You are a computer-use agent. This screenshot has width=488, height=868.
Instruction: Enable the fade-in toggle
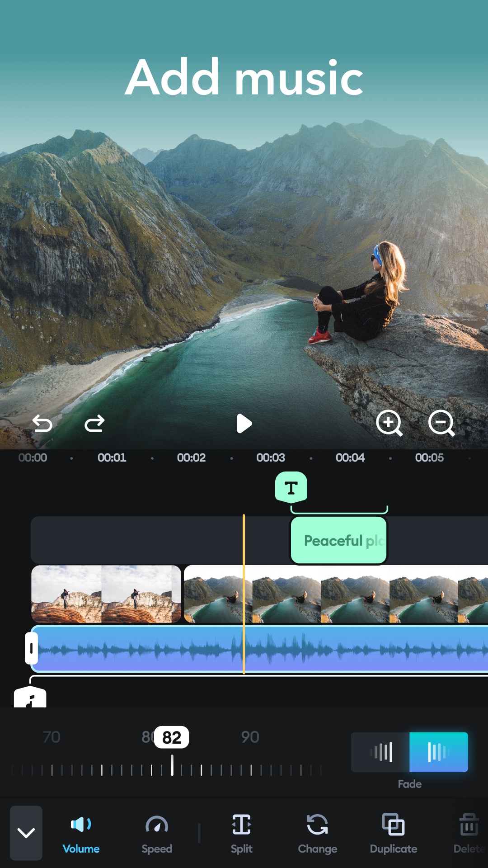click(x=380, y=752)
